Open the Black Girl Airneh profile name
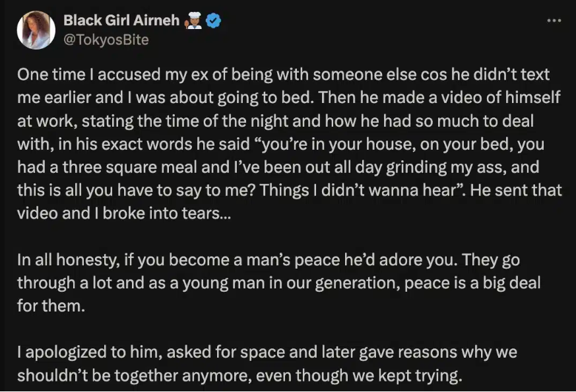Viewport: 576px width, 392px height. tap(121, 20)
